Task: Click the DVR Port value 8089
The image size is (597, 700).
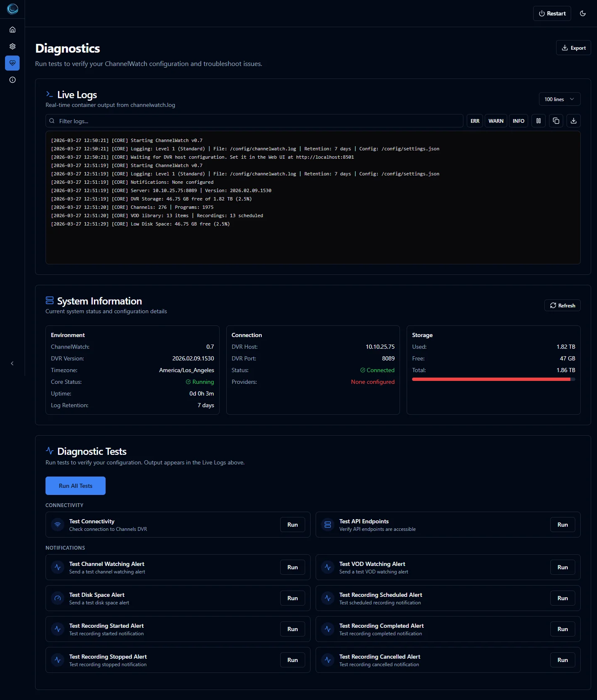Action: 388,358
